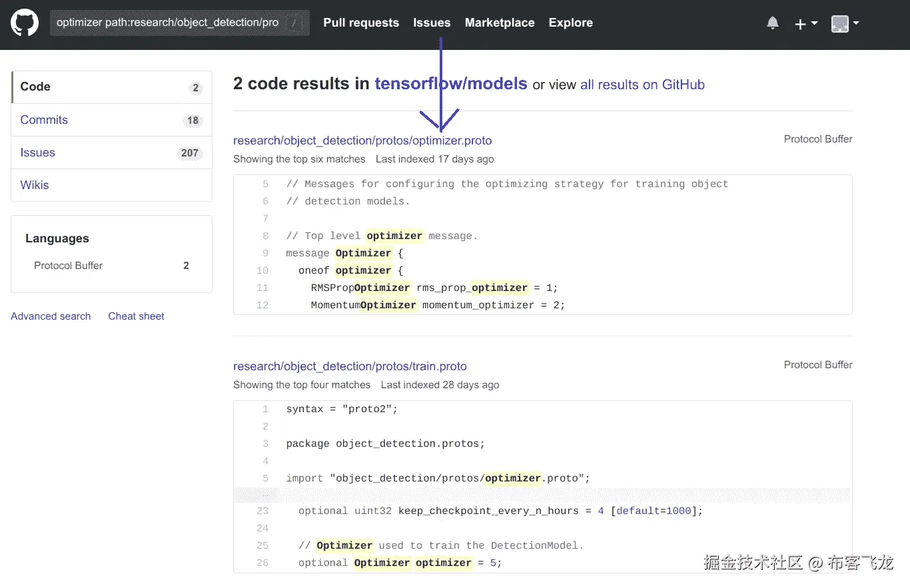This screenshot has height=588, width=910.
Task: Click 'Protocol Buffer' label beside optimizer.proto
Action: point(818,139)
